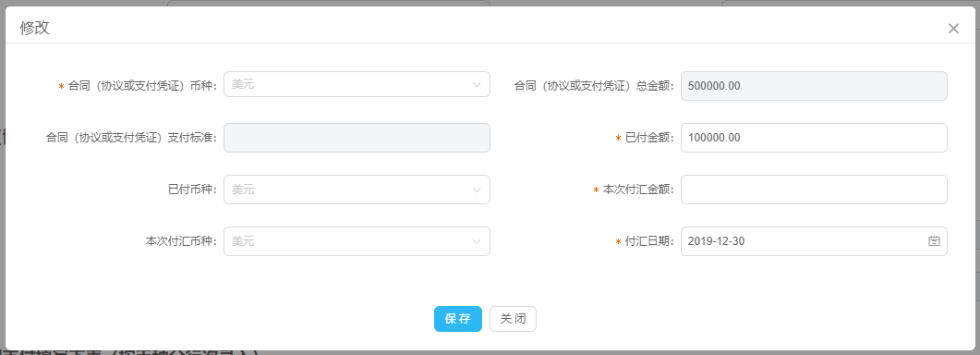Viewport: 980px width, 355px height.
Task: Focus the 已付金额 input with 100000.00
Action: coord(814,138)
